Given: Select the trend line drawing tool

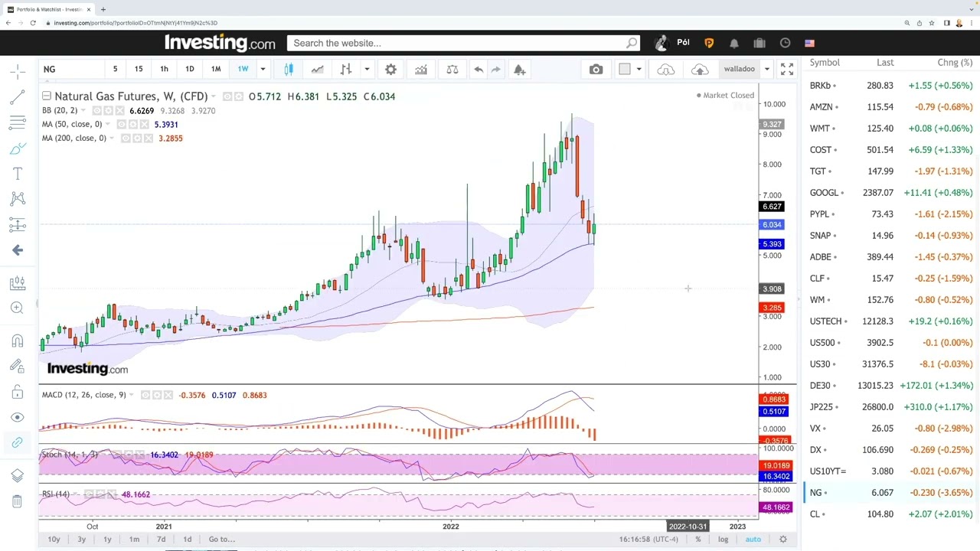Looking at the screenshot, I should [18, 97].
